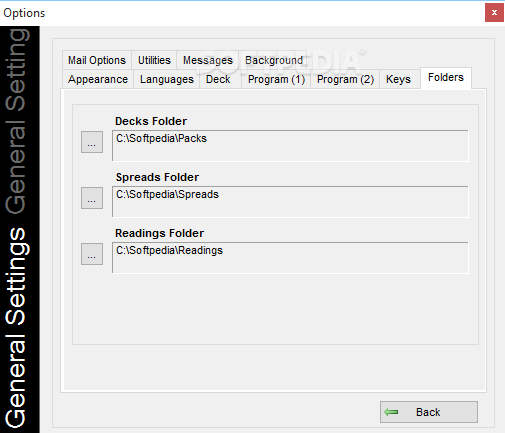Open the Keys tab

tap(398, 79)
